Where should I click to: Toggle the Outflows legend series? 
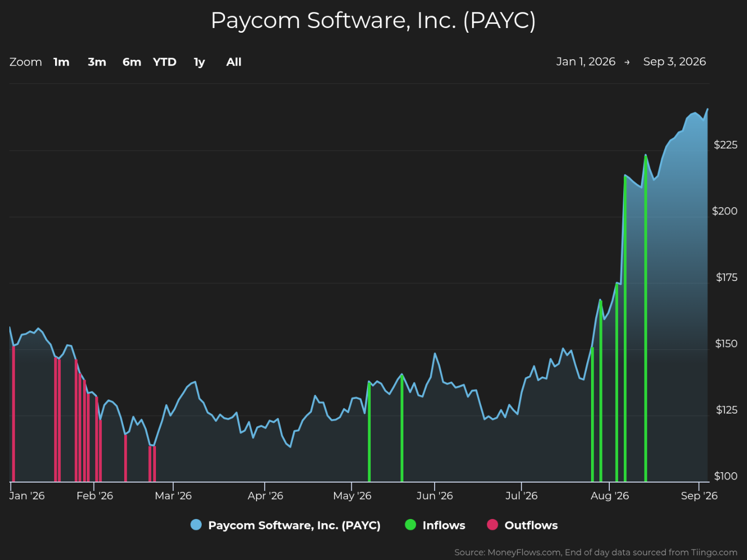(x=522, y=525)
